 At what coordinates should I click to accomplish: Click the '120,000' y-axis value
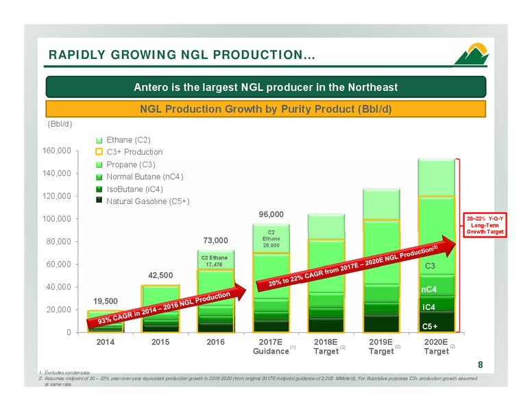[x=57, y=196]
